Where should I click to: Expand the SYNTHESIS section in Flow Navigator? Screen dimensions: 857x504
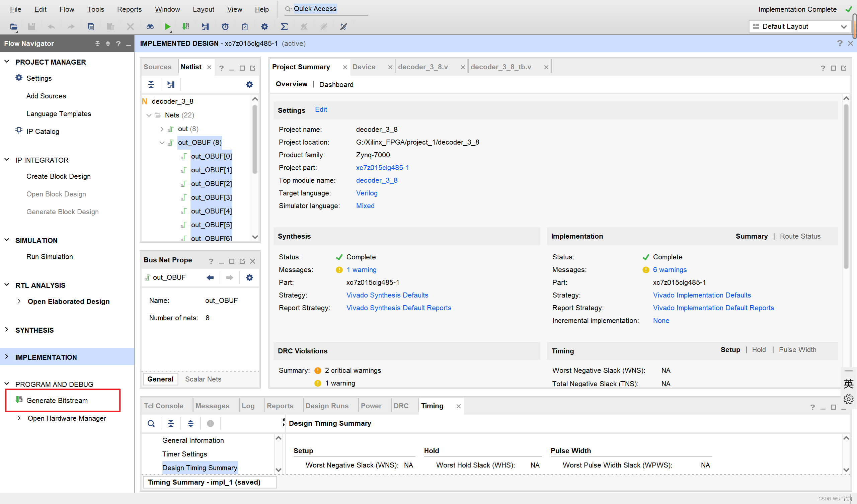click(7, 330)
